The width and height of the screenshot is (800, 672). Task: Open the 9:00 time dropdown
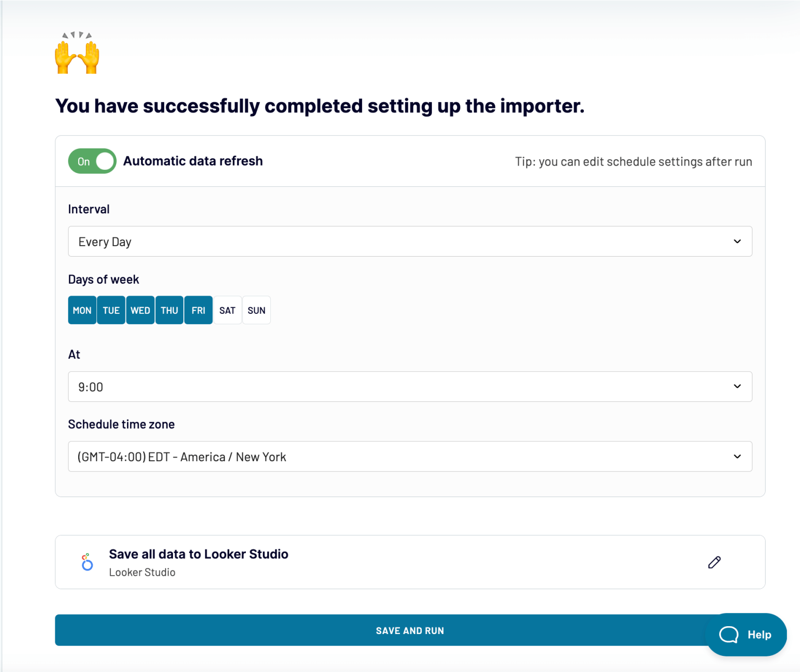(409, 386)
